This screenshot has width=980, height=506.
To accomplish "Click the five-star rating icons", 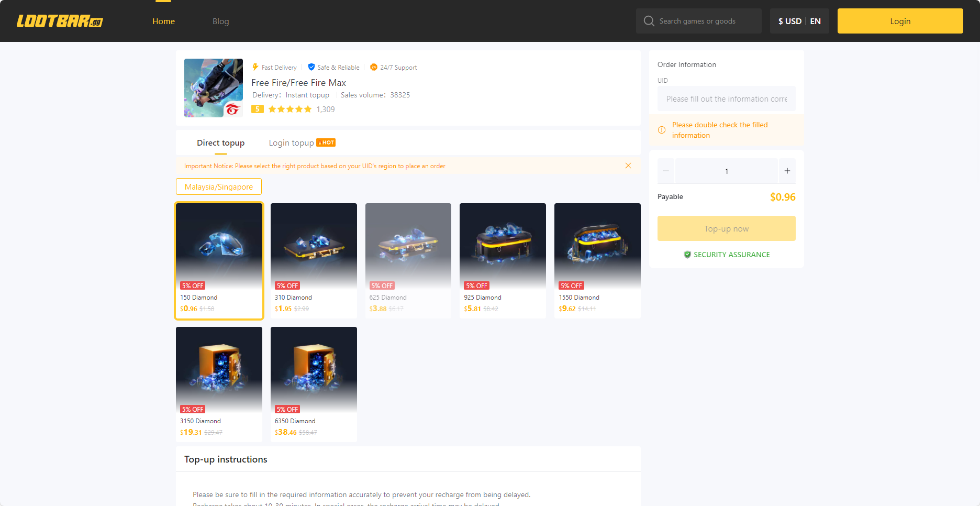I will pos(290,109).
